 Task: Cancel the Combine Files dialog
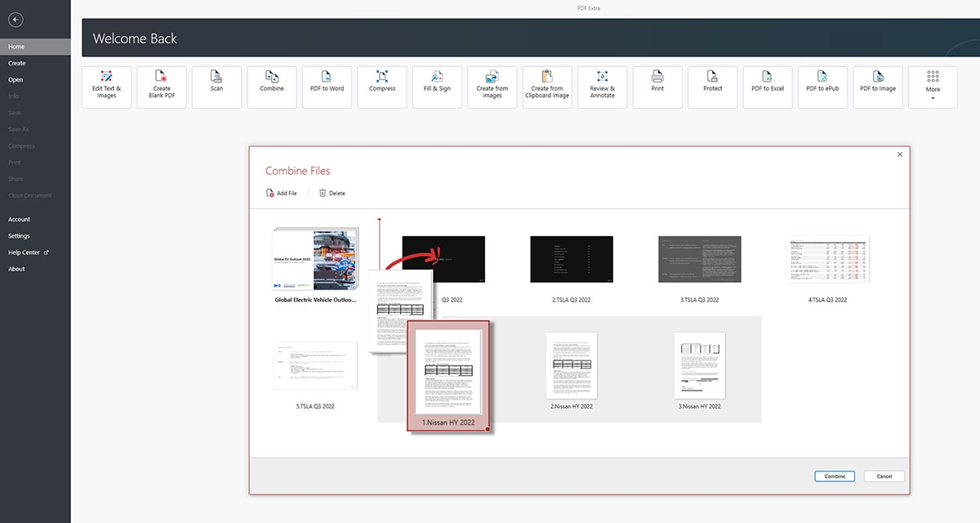[x=884, y=476]
